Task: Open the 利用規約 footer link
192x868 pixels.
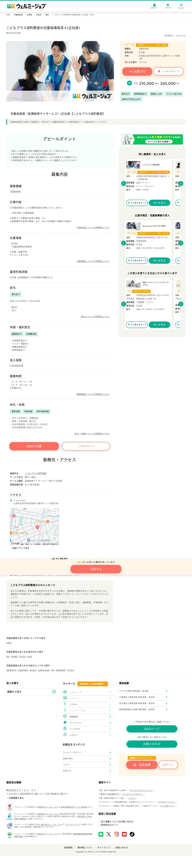Action: click(68, 847)
